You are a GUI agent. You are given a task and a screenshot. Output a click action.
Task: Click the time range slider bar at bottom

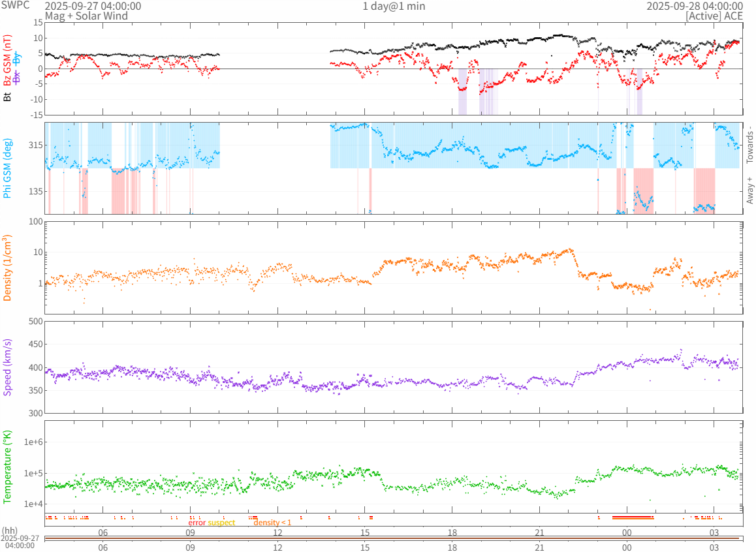(x=392, y=538)
